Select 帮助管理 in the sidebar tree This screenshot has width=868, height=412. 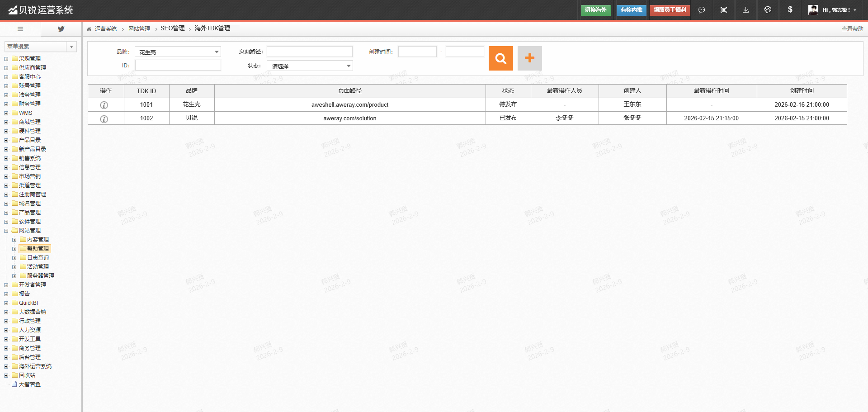tap(38, 249)
